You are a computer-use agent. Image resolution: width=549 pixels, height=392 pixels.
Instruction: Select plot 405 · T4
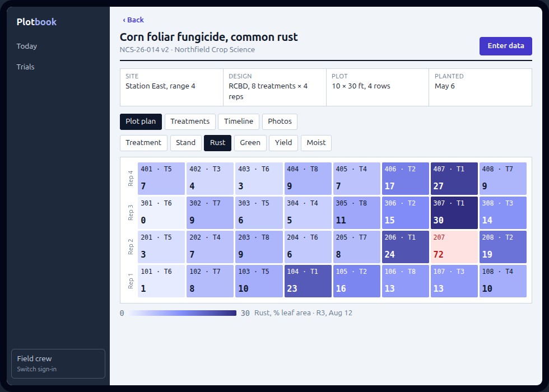[356, 179]
